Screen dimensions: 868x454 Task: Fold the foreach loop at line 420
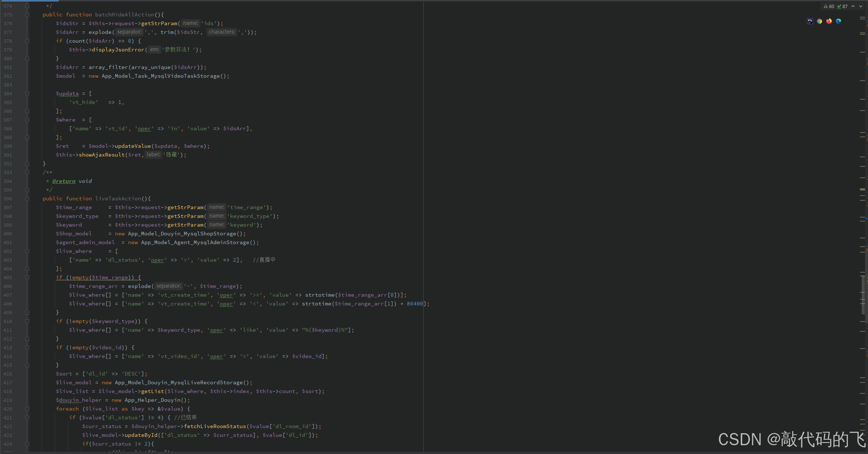tap(27, 409)
